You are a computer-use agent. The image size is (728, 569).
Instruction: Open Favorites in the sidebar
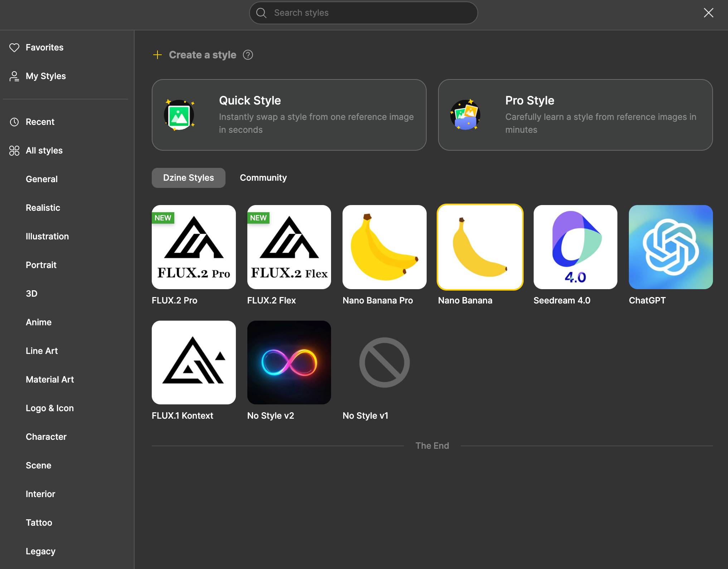click(x=44, y=48)
